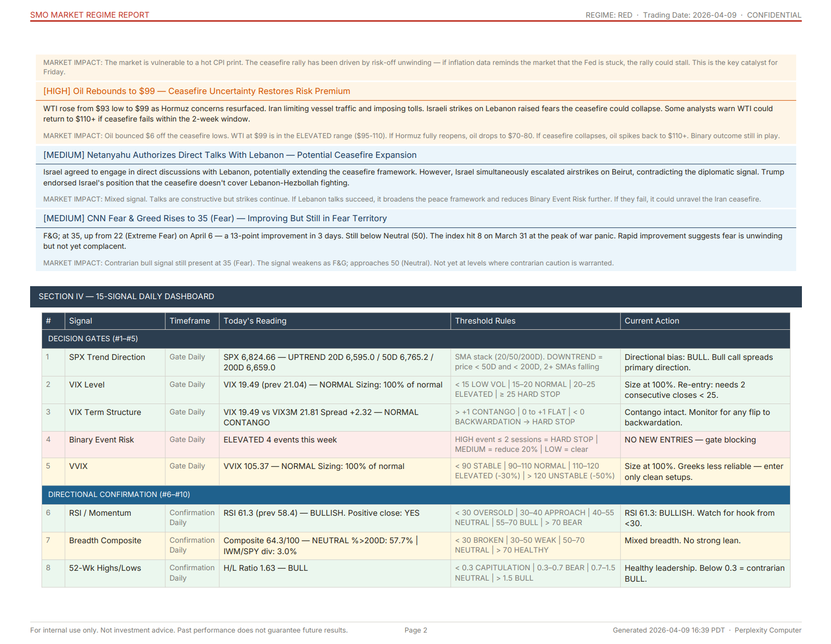
Task: Select the CNN Fear & Greed headline
Action: pos(215,219)
